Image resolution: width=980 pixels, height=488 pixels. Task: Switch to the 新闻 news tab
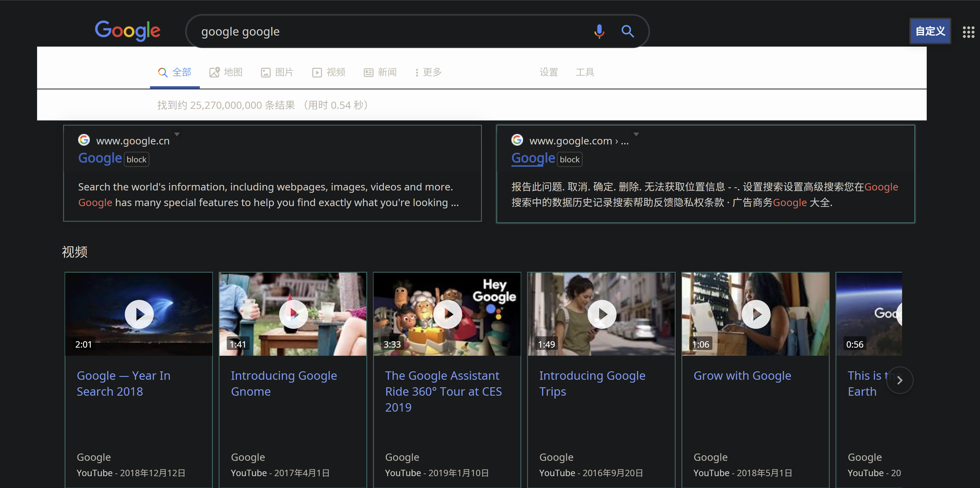(x=380, y=72)
